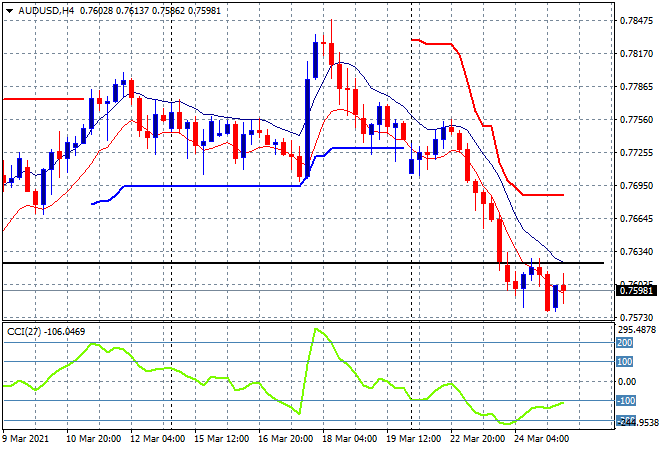Click the current price tag 0.75981
This screenshot has height=450, width=660.
[636, 290]
